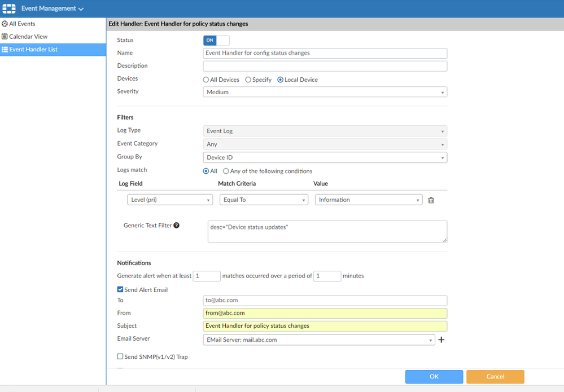Screen dimensions: 564x392
Task: Enable Send SNMP(v1/v2) Trap checkbox
Action: click(x=120, y=356)
